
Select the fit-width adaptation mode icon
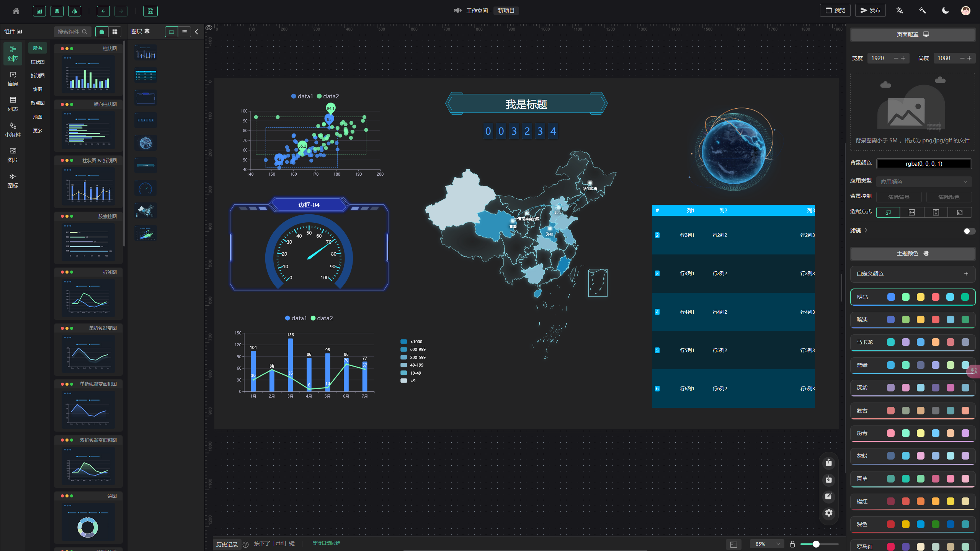pos(912,212)
